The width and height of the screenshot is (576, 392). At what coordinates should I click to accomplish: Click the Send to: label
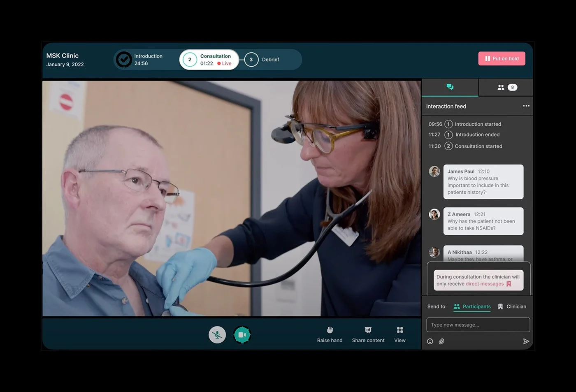(437, 306)
